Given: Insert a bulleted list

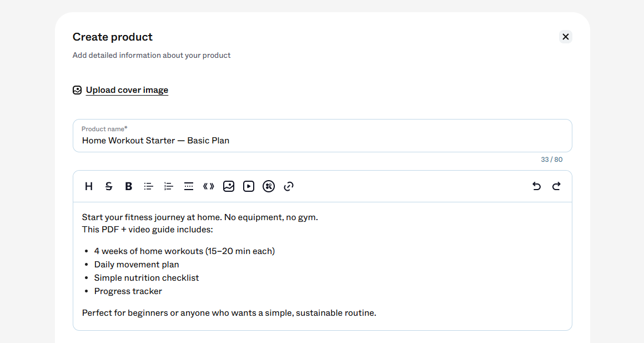Looking at the screenshot, I should [x=149, y=186].
